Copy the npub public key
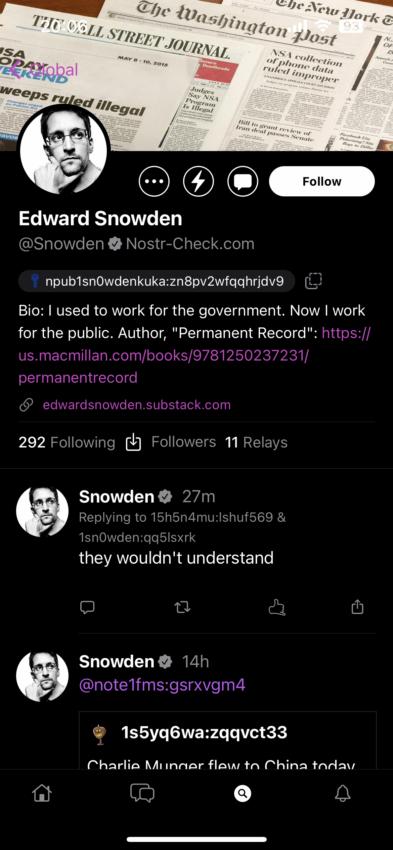This screenshot has width=393, height=850. 314,281
